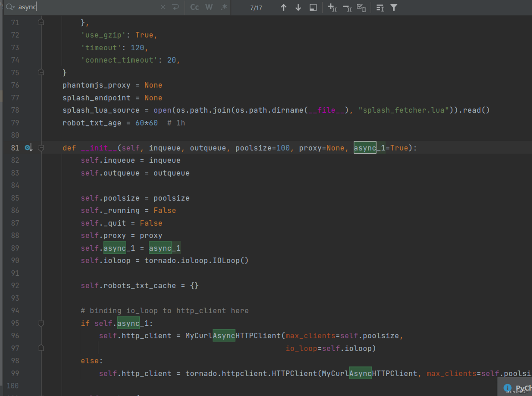532x396 pixels.
Task: Toggle Match Case (Cc) option
Action: [194, 7]
